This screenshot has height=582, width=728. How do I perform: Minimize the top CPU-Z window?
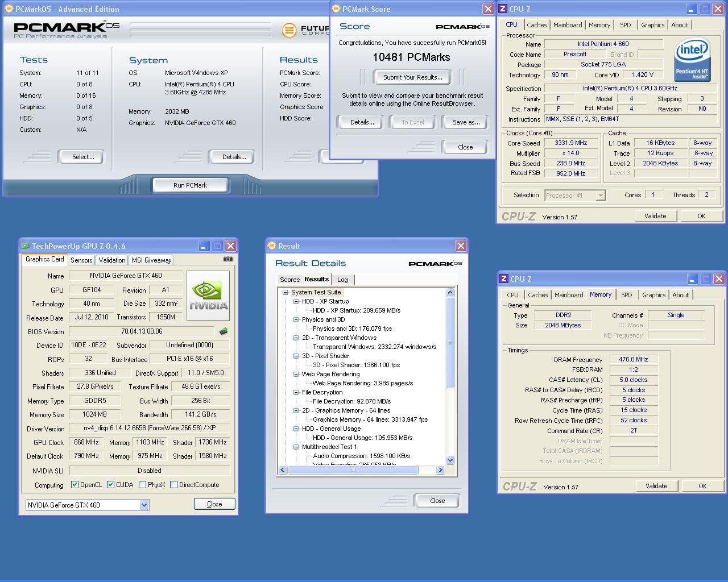[691, 9]
